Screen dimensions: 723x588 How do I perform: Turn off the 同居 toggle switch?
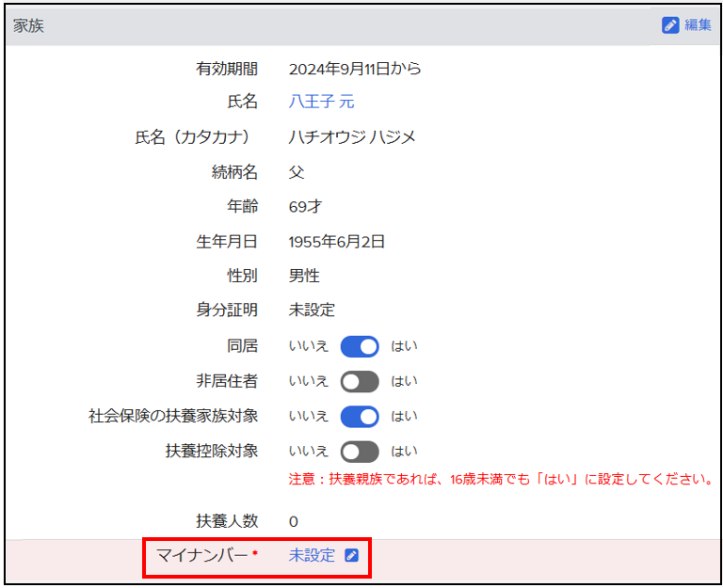tap(360, 346)
